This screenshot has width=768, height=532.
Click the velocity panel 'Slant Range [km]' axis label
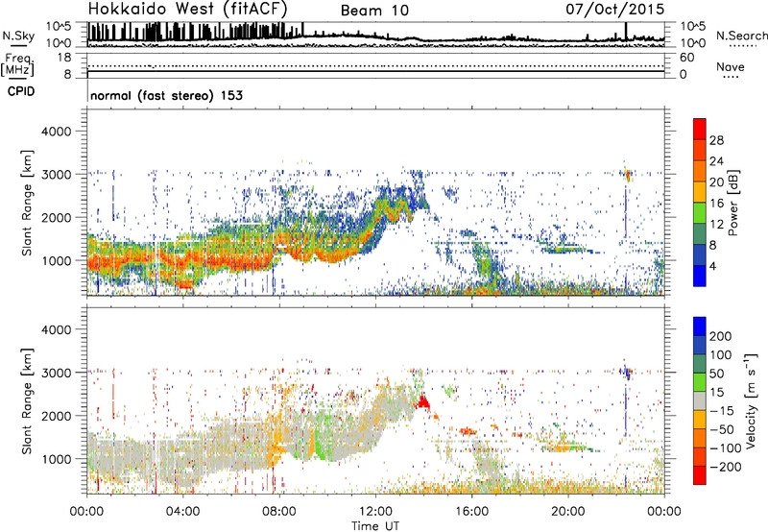click(27, 401)
